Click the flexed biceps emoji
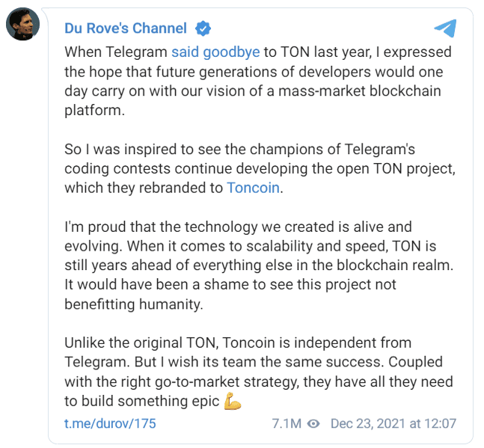 233,402
